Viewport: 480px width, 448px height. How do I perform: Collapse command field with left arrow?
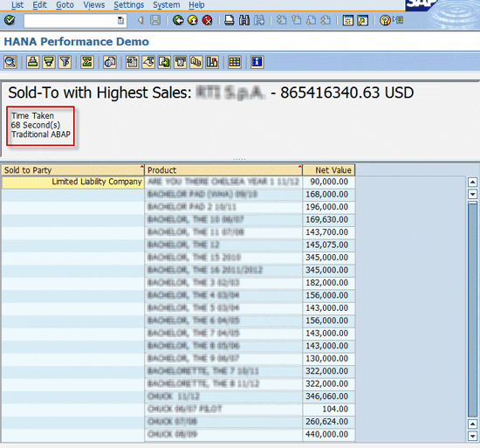pyautogui.click(x=141, y=20)
